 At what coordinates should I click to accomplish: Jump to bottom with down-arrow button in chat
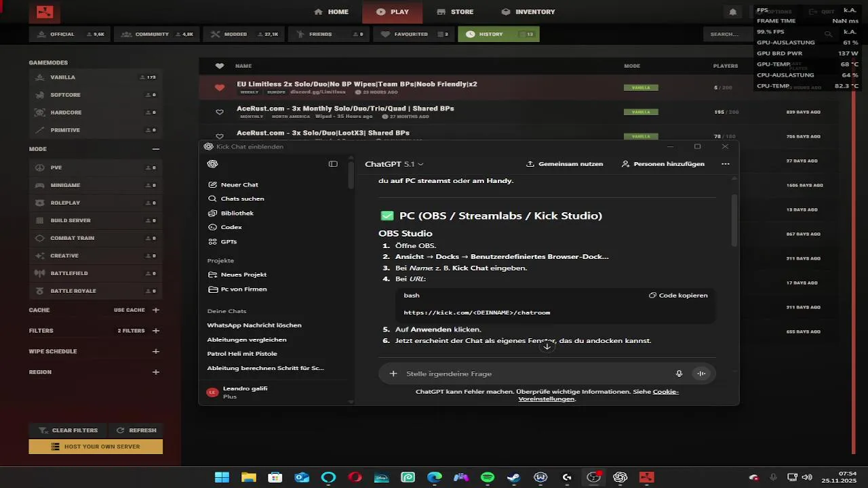pyautogui.click(x=547, y=346)
